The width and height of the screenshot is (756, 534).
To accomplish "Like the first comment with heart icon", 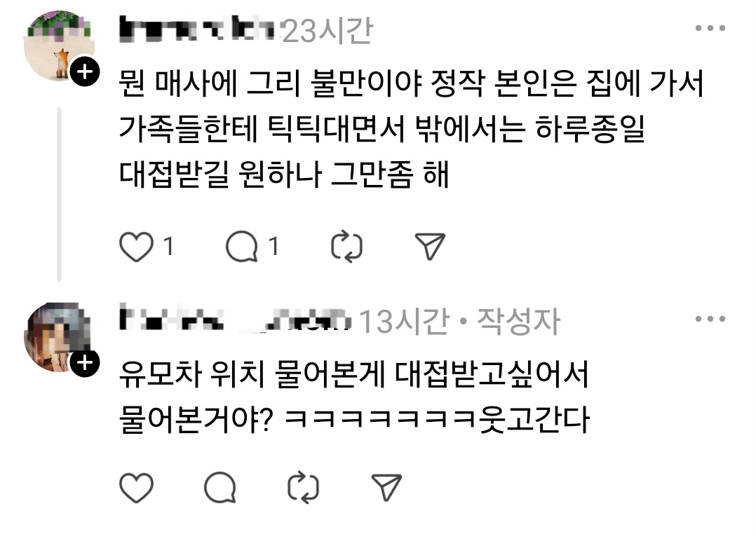I will 137,247.
